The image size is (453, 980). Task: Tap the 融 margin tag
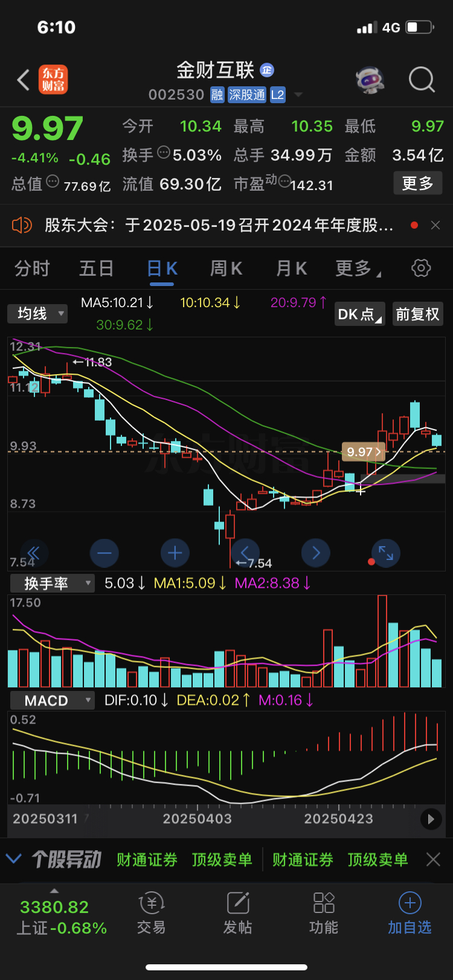tap(217, 95)
